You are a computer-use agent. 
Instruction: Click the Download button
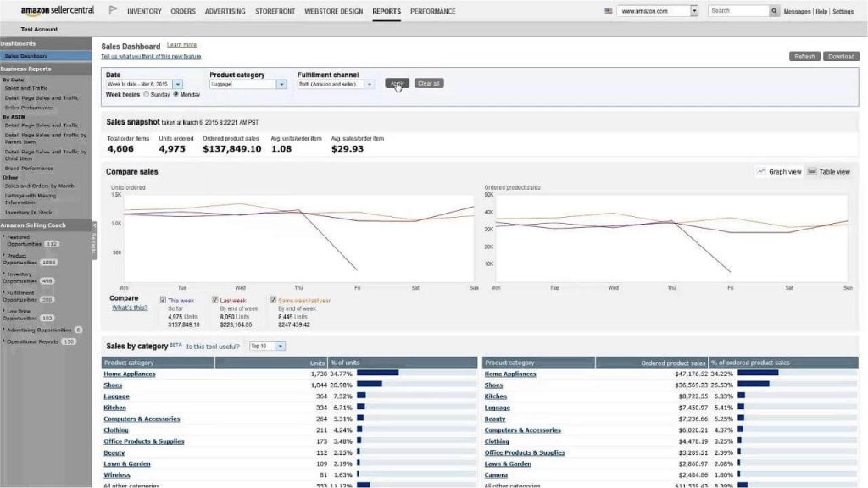[841, 57]
